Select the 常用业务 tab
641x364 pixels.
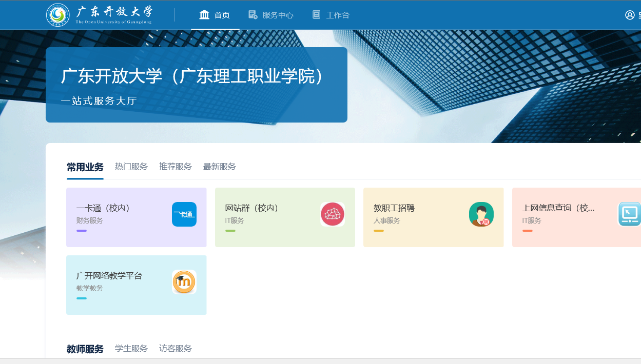(x=85, y=167)
